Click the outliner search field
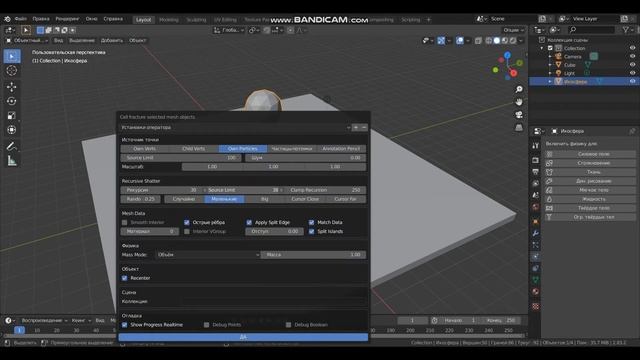Viewport: 640px width, 360px height. point(591,30)
